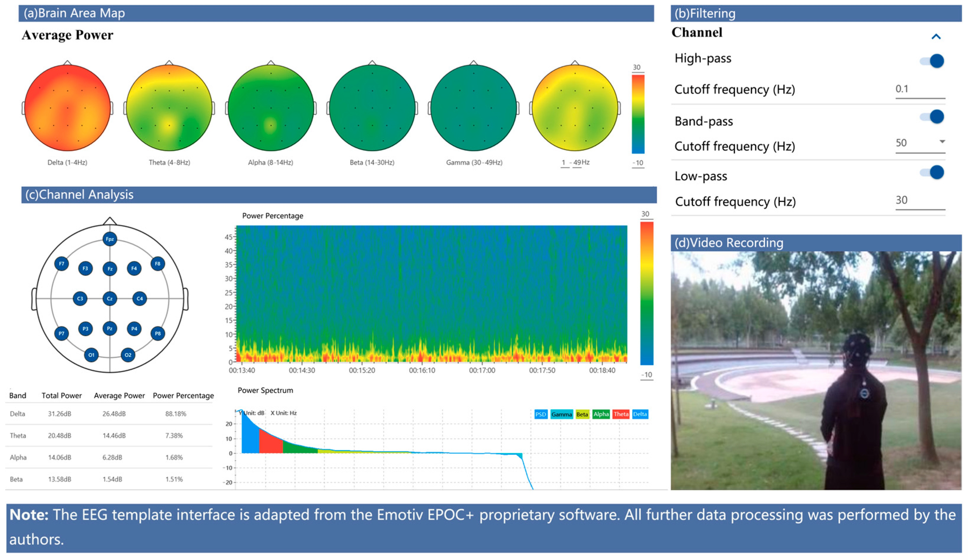Turn off the Band-pass filter switch

pos(933,117)
